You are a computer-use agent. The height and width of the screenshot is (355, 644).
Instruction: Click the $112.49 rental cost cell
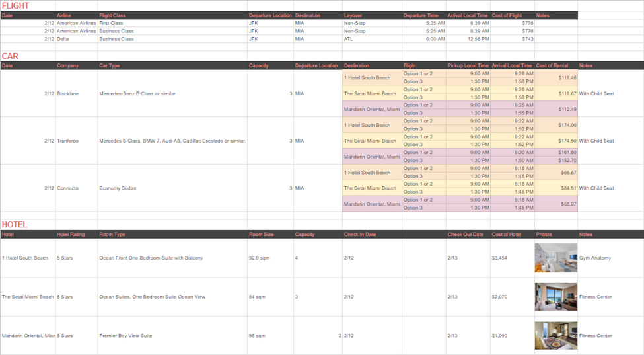click(556, 109)
